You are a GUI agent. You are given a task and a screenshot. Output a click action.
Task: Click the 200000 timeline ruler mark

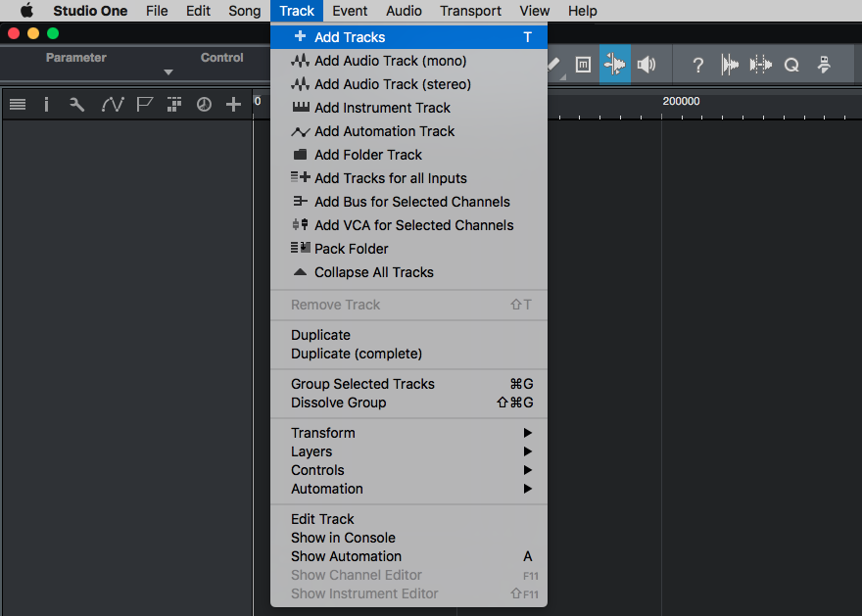681,101
